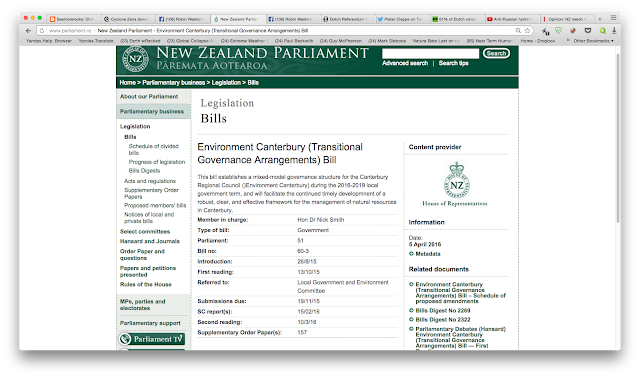Open the browser hamburger menu
640x378 pixels.
click(x=613, y=18)
